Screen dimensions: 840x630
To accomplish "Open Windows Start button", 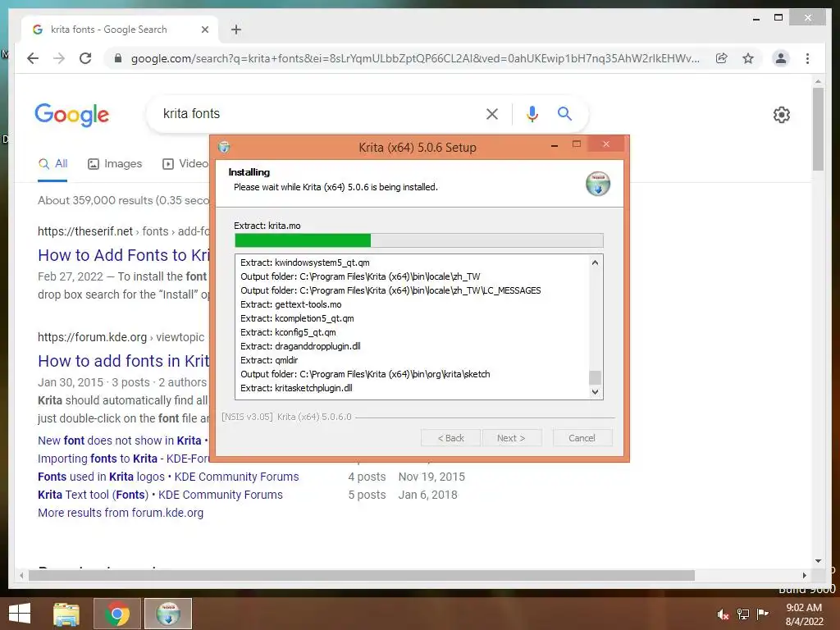I will pos(20,614).
